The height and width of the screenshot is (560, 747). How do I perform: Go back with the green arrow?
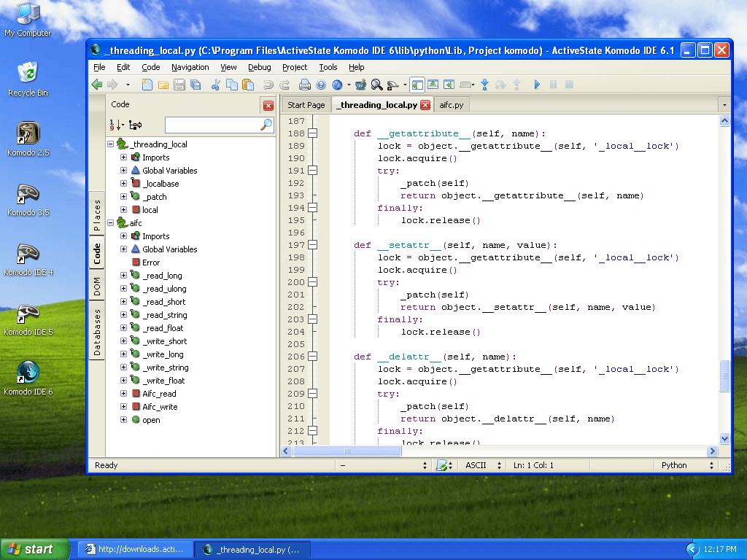click(97, 85)
